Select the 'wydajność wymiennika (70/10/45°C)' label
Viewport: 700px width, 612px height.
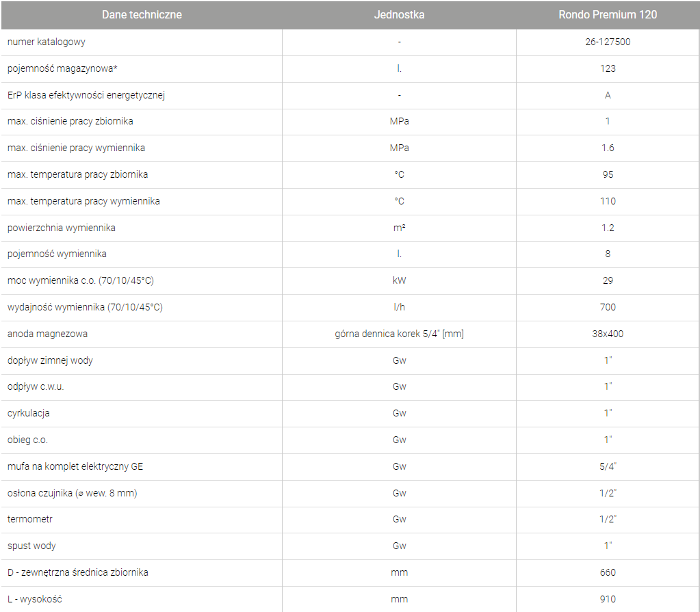tap(85, 307)
